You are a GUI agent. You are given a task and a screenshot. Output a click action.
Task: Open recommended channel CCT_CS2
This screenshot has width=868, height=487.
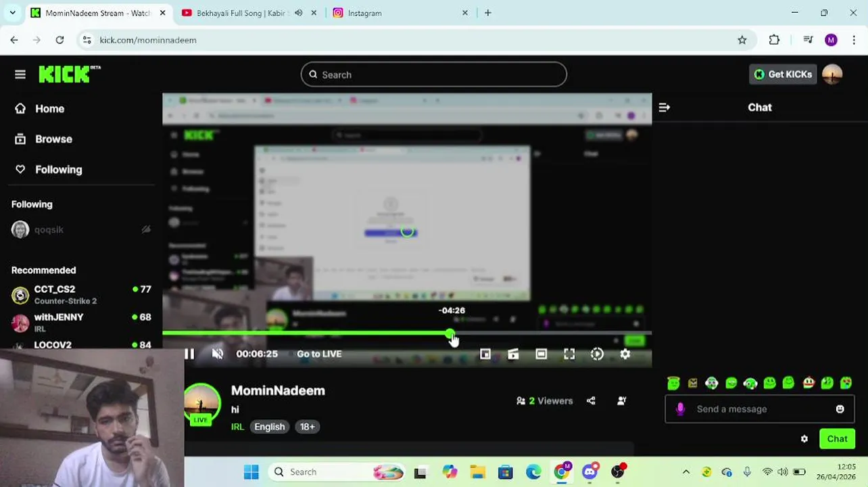point(81,295)
